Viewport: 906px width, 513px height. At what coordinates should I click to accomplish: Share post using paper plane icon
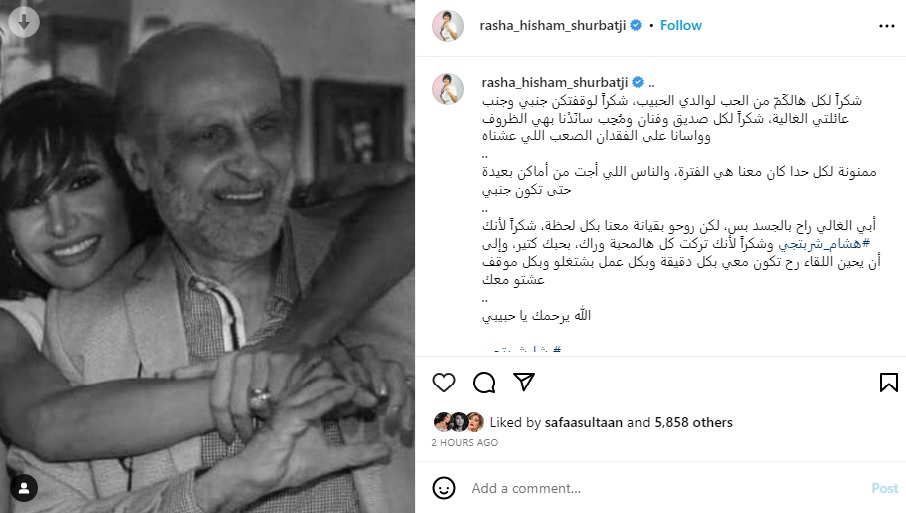coord(524,382)
